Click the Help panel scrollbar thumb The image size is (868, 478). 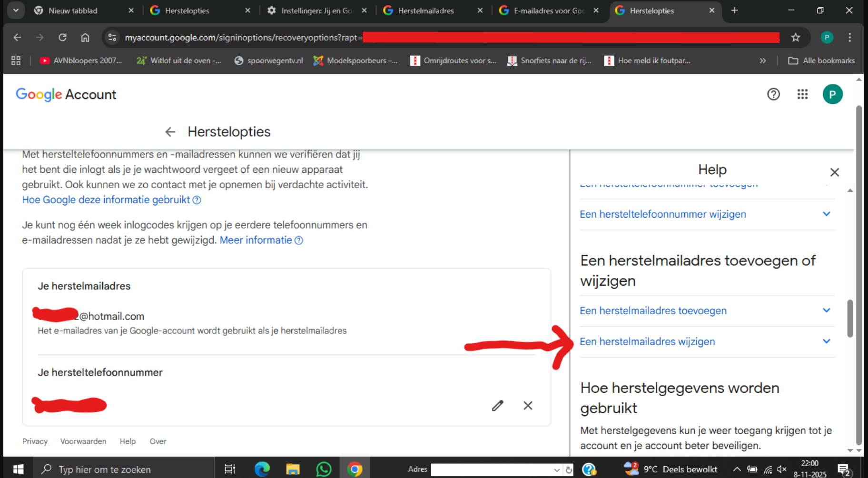[x=850, y=319]
